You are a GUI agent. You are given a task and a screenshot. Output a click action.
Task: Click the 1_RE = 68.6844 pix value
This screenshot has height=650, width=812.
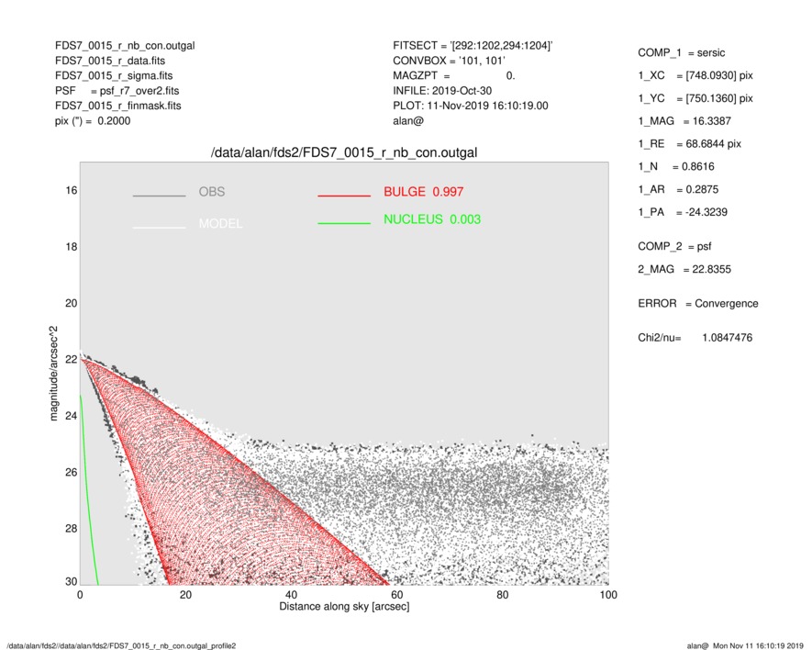point(690,144)
